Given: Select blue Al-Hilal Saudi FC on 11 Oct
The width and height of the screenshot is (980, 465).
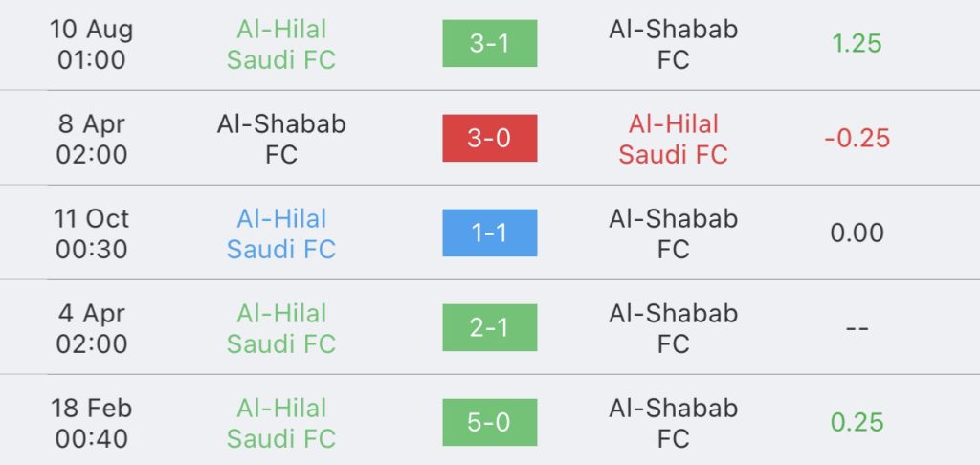Looking at the screenshot, I should (x=281, y=233).
